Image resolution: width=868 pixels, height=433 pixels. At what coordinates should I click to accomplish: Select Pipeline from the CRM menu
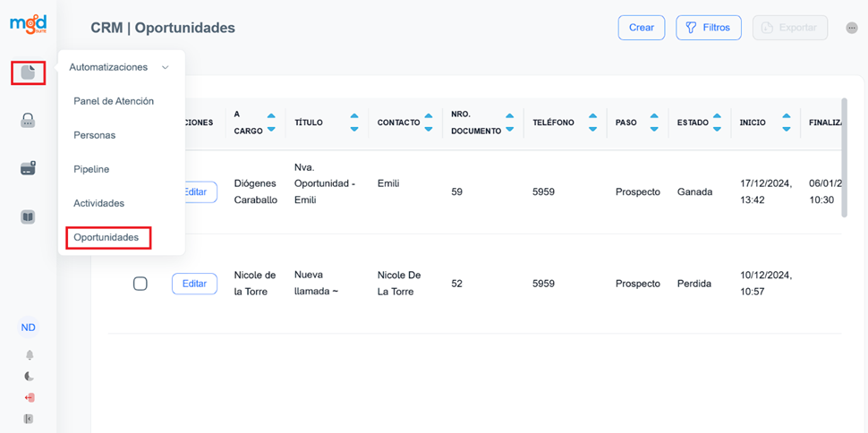click(91, 169)
